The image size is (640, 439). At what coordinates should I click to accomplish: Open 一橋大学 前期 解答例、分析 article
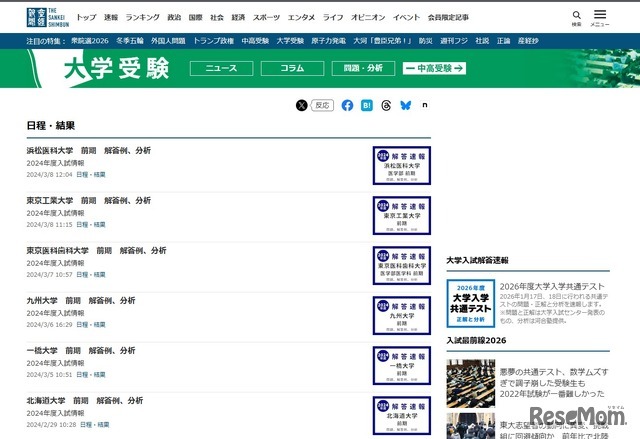[x=81, y=350]
